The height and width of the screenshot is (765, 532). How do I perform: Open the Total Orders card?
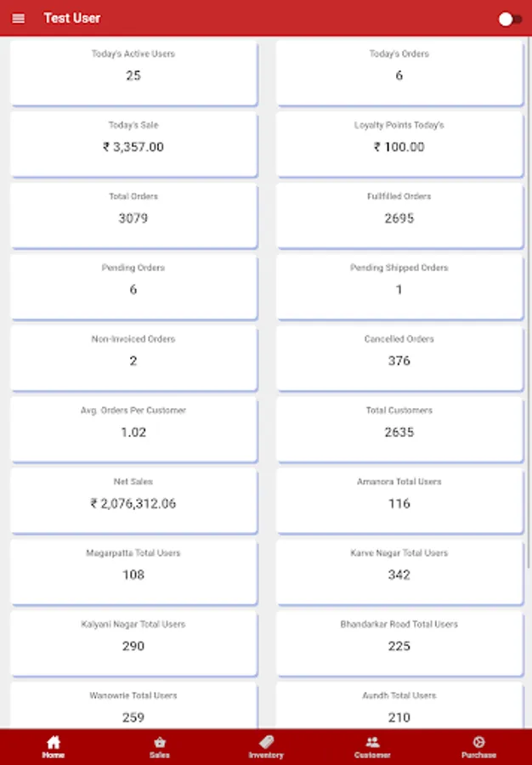(133, 216)
